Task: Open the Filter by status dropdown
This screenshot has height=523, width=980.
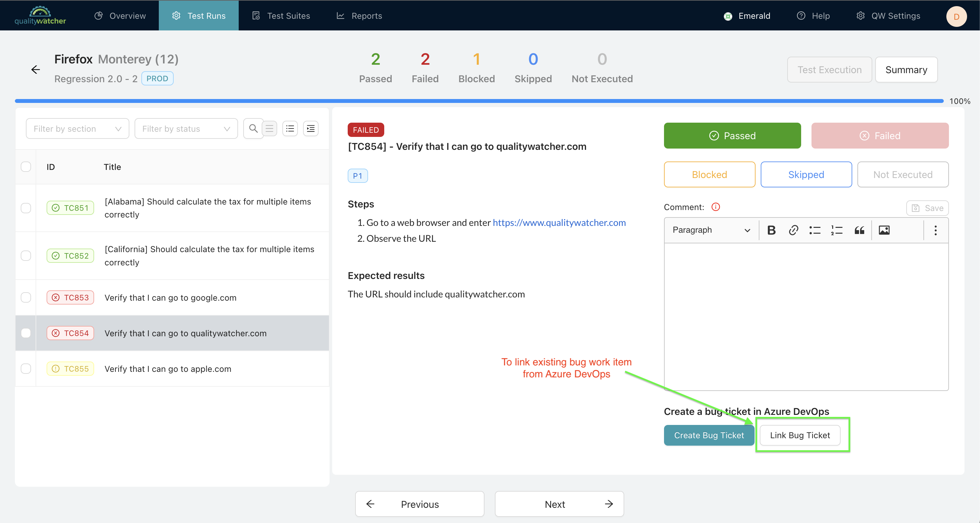Action: coord(186,129)
